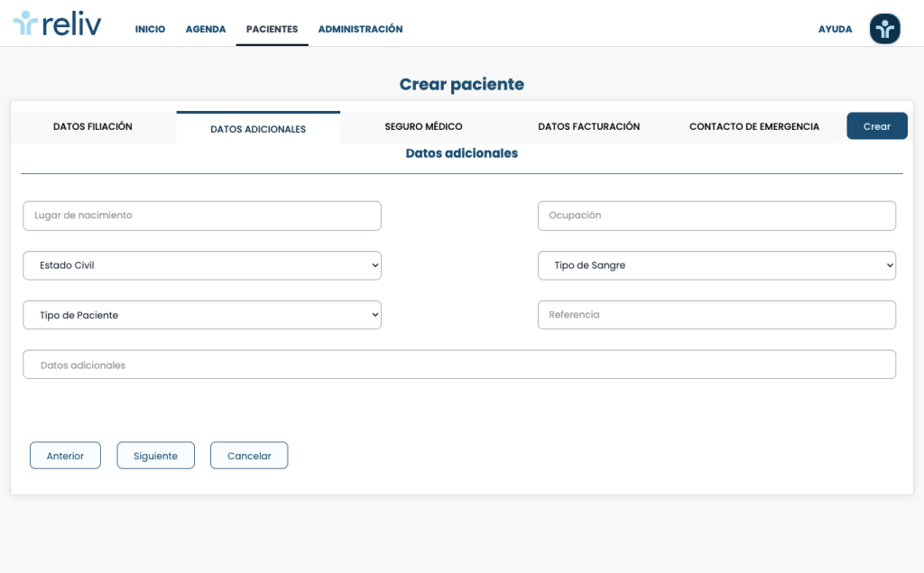Image resolution: width=924 pixels, height=573 pixels.
Task: Expand the Estado Civil dropdown
Action: [202, 265]
